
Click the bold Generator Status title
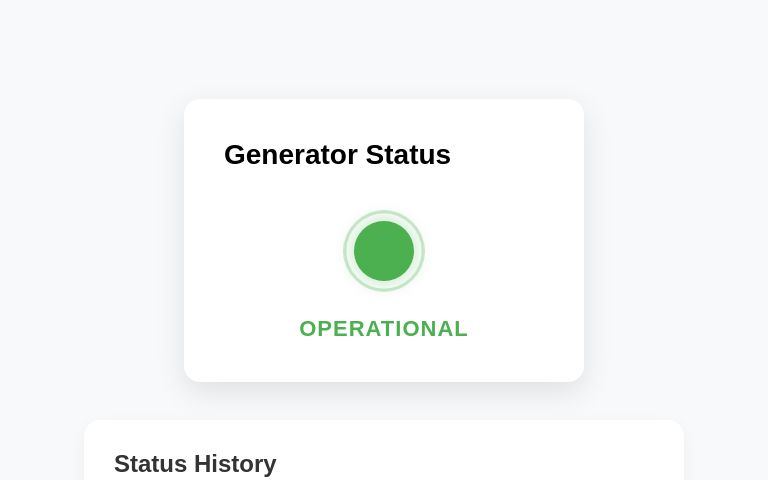coord(337,155)
